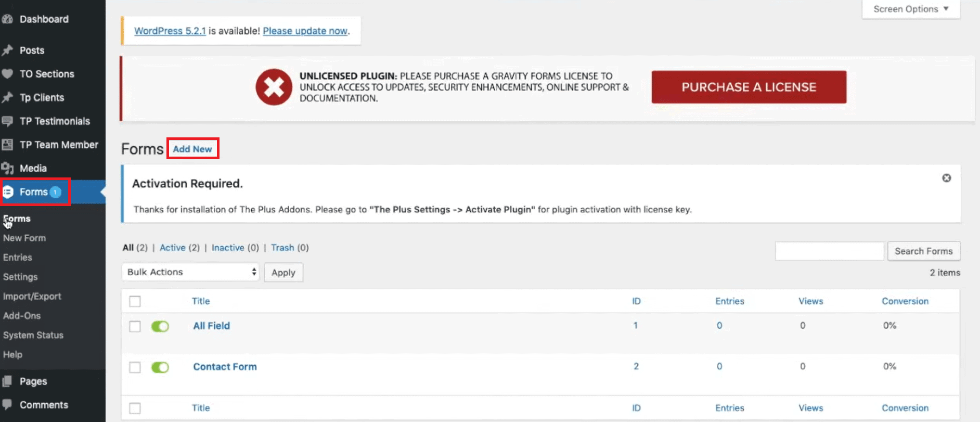Open the Contact Form title link
This screenshot has height=422, width=980.
click(225, 367)
